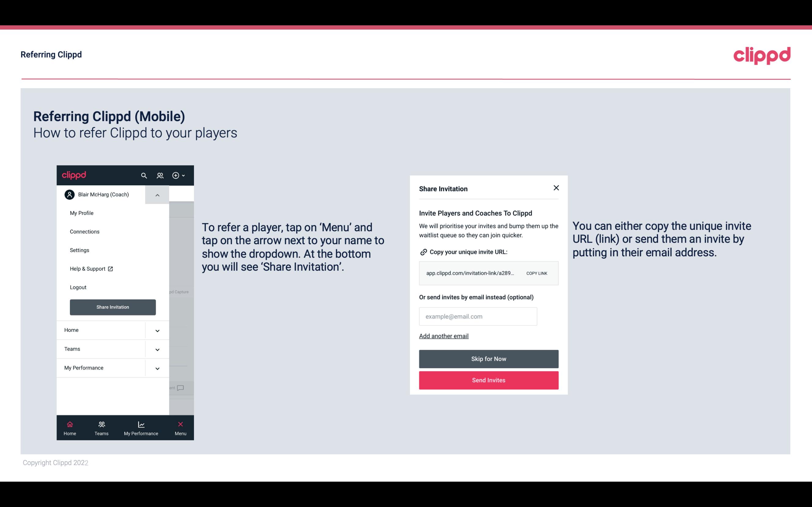This screenshot has height=507, width=812.
Task: Select the Connections menu item
Action: (84, 231)
